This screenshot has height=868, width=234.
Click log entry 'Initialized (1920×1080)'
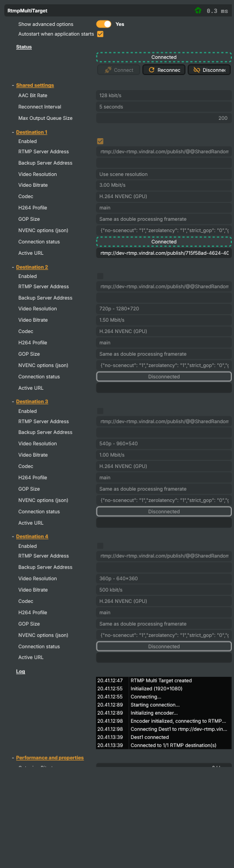pyautogui.click(x=157, y=689)
